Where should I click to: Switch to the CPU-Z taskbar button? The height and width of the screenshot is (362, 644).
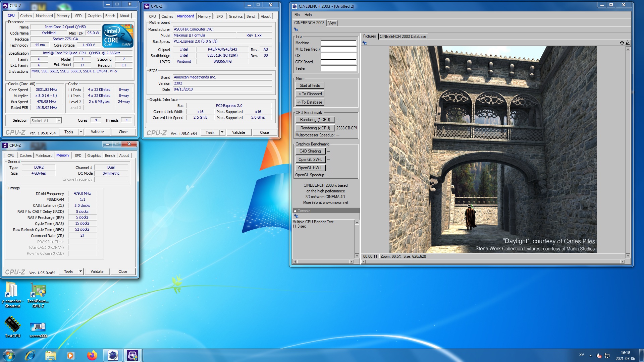tap(132, 355)
